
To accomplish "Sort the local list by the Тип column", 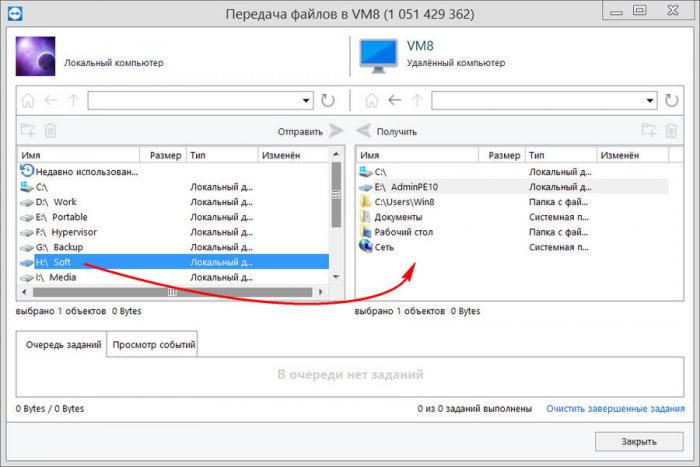I will [222, 155].
